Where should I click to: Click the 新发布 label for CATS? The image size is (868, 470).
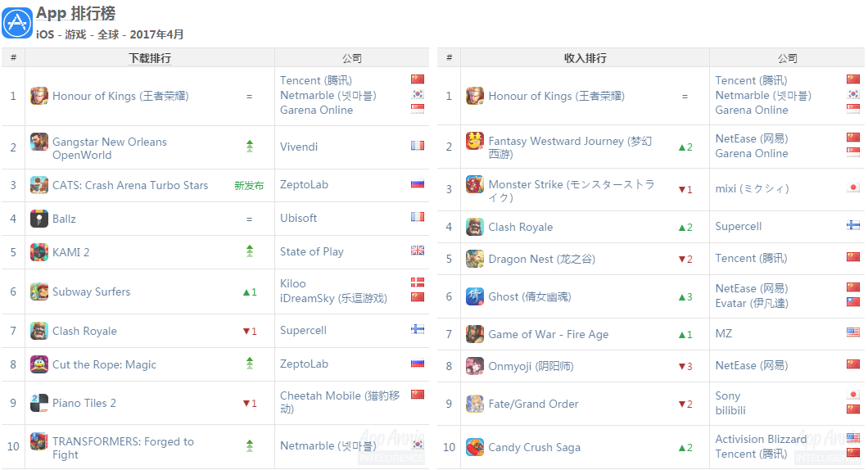tap(249, 185)
